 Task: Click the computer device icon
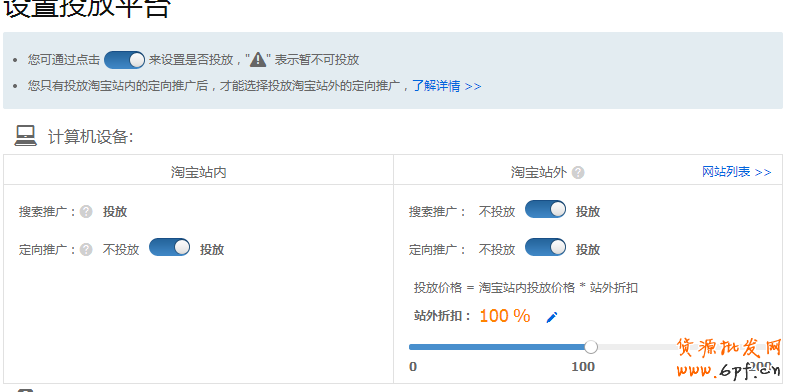(25, 136)
